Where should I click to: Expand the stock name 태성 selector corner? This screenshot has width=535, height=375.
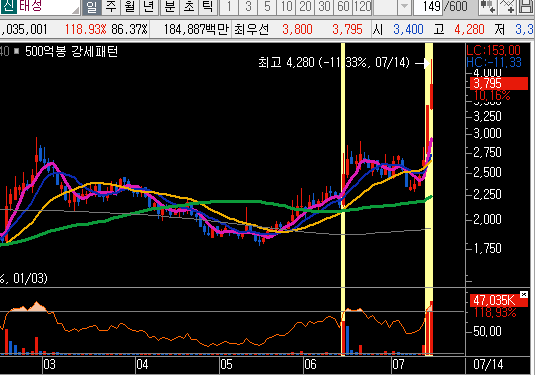click(76, 10)
